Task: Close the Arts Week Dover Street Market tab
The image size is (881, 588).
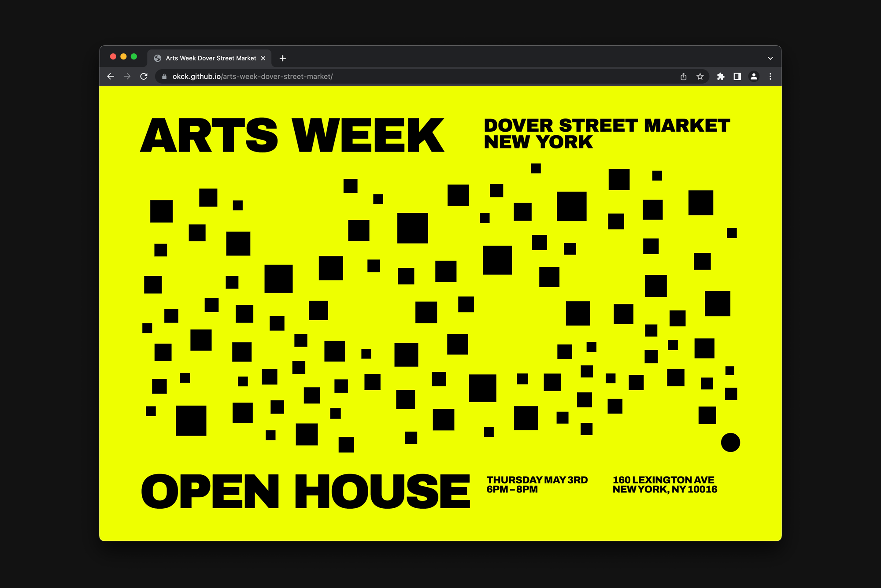Action: pyautogui.click(x=263, y=58)
